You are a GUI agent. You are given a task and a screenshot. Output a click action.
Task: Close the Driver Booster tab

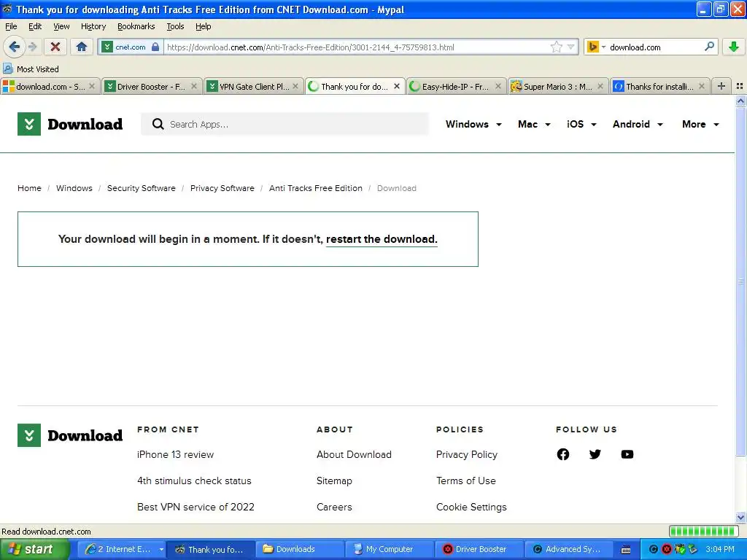194,86
